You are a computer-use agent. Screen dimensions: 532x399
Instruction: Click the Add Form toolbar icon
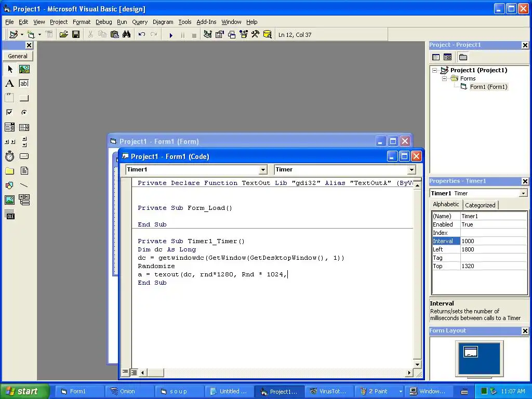[x=31, y=35]
